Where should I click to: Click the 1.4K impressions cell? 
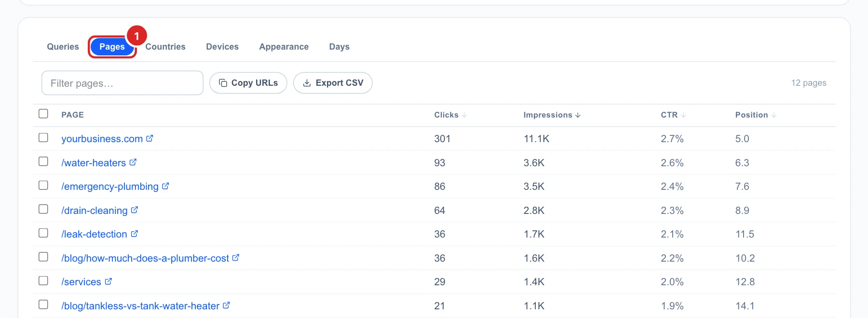(534, 282)
